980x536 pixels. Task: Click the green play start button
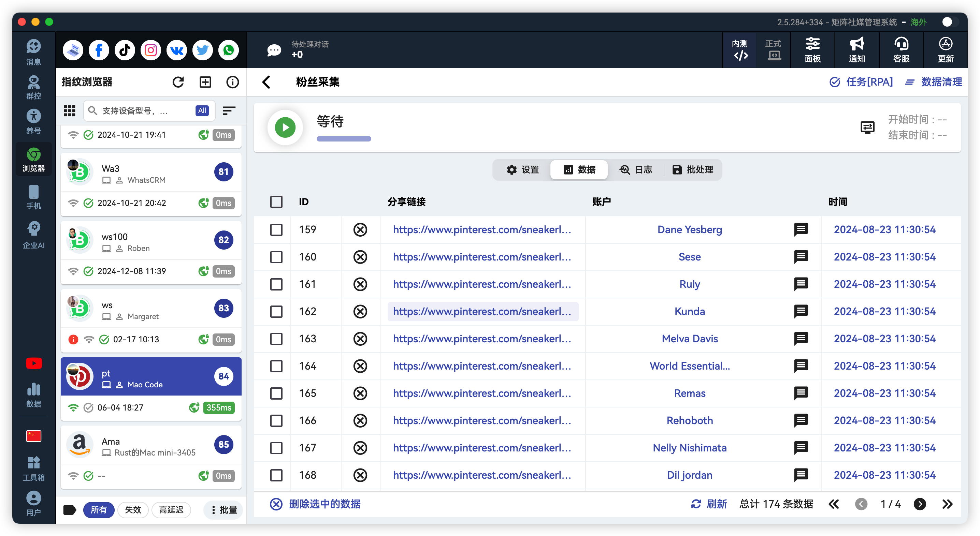pyautogui.click(x=285, y=128)
